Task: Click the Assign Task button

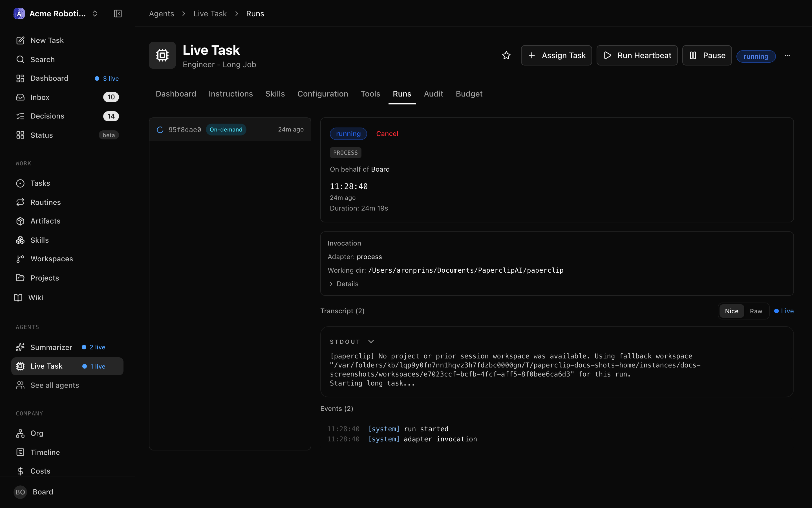Action: (556, 55)
